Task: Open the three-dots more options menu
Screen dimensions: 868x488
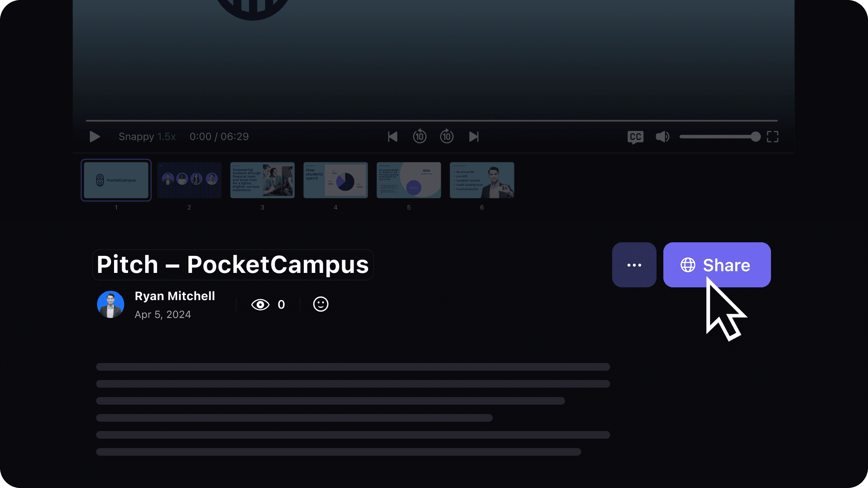Action: tap(634, 265)
